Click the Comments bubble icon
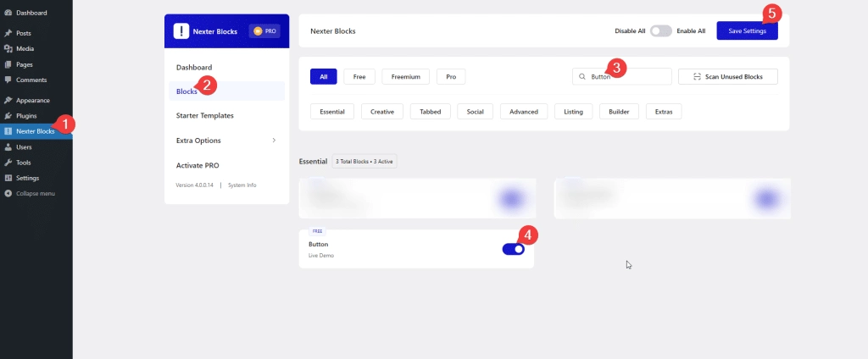This screenshot has width=868, height=359. tap(8, 80)
